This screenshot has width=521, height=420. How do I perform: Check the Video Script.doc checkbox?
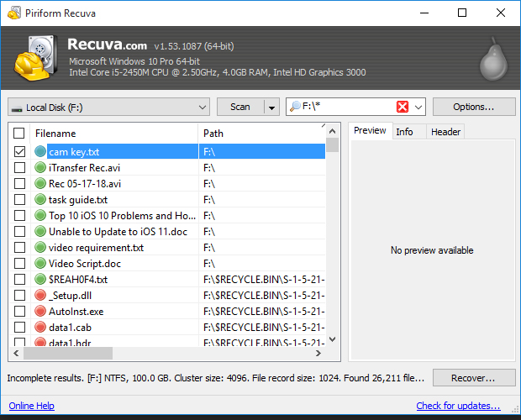point(19,263)
